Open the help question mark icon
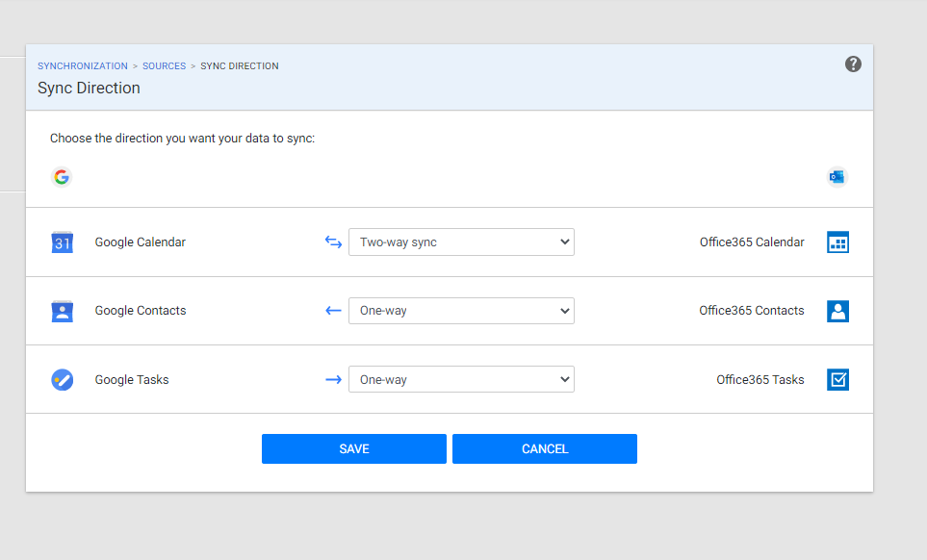Screen dimensions: 927x560 click(853, 64)
